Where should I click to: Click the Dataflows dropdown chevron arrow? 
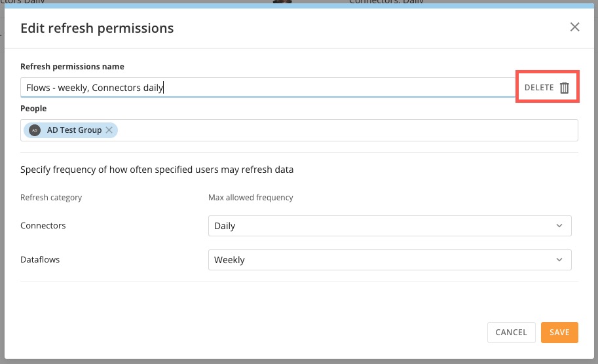559,259
